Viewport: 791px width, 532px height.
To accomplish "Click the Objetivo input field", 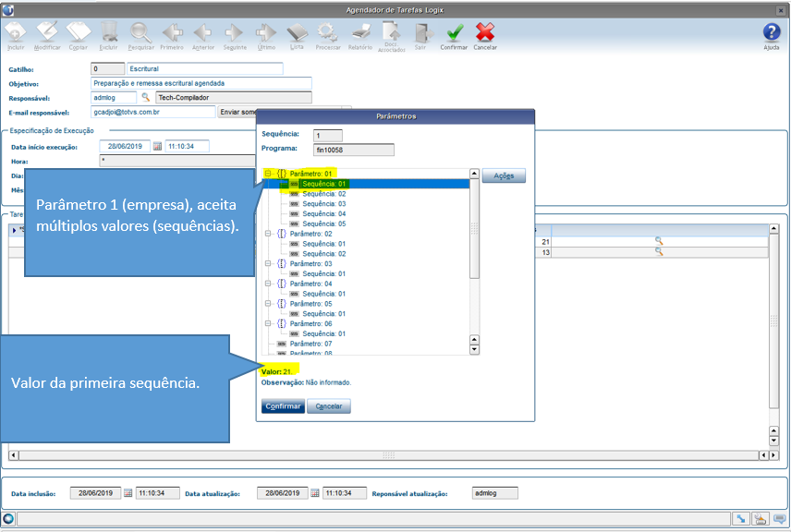I will coord(201,83).
